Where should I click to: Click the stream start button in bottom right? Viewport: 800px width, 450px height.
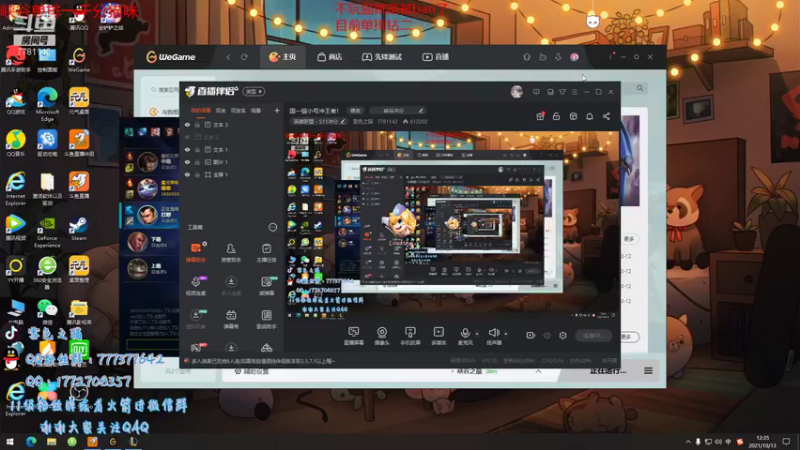593,335
